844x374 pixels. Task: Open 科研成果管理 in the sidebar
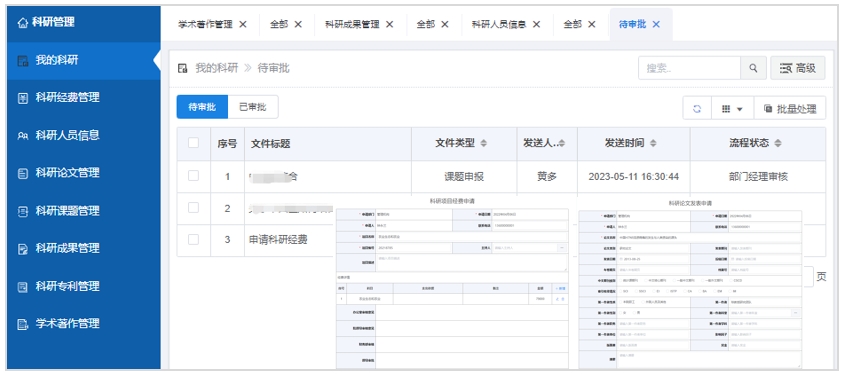click(84, 249)
